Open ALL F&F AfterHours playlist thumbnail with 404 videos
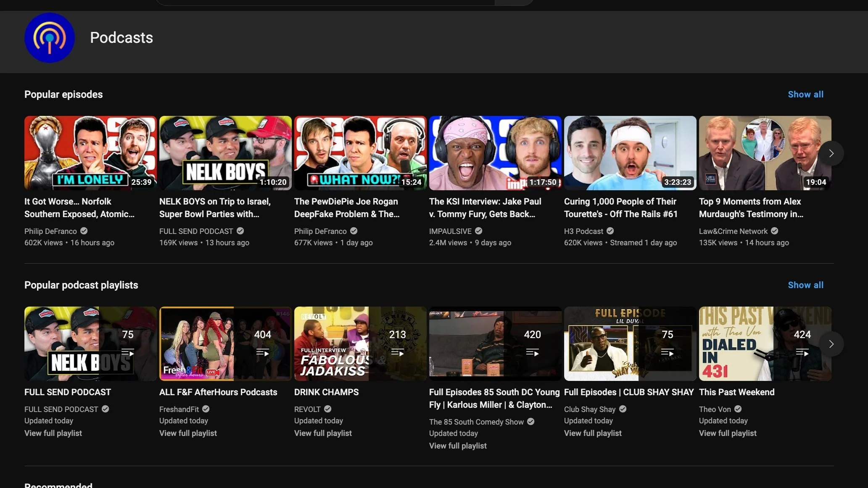 coord(225,344)
